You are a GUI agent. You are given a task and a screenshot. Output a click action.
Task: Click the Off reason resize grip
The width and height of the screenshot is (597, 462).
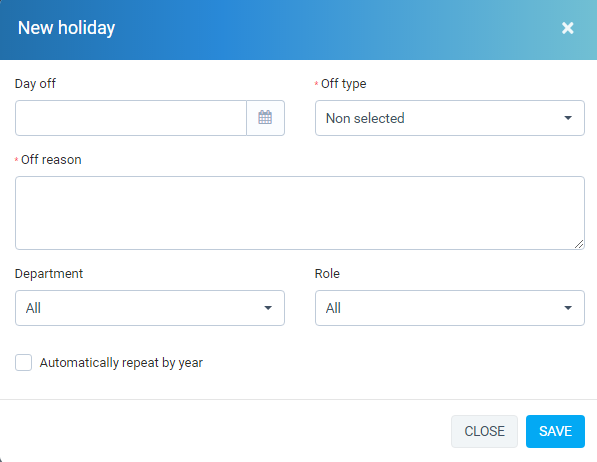579,244
